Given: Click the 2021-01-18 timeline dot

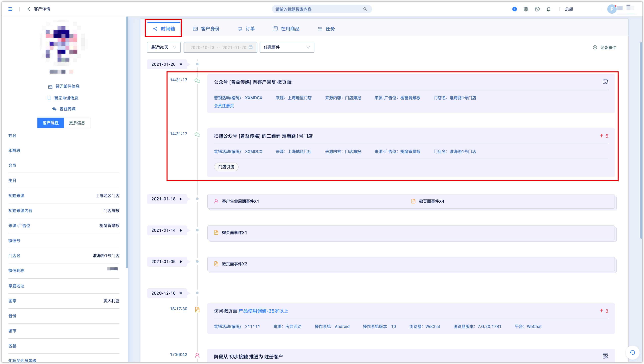Looking at the screenshot, I should click(197, 199).
